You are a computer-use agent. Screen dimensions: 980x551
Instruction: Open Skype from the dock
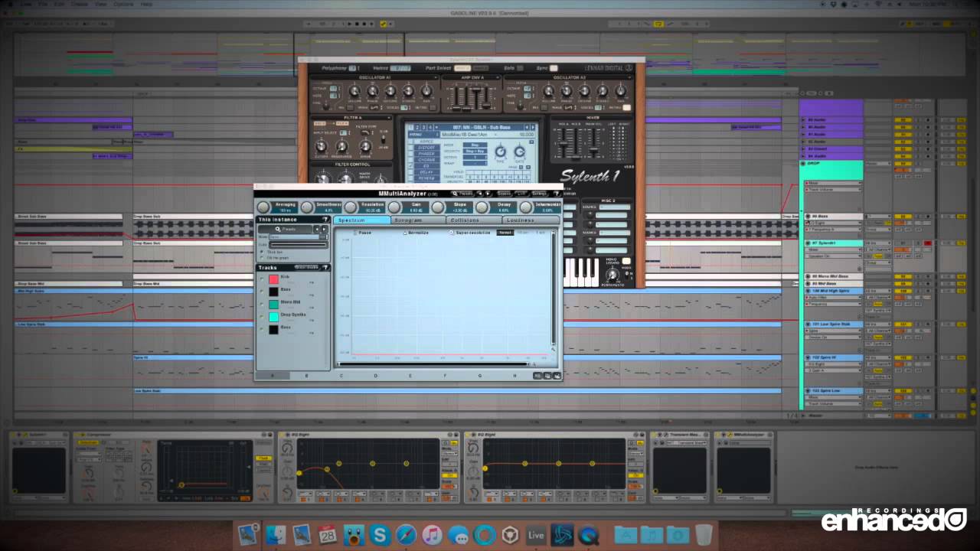click(380, 534)
